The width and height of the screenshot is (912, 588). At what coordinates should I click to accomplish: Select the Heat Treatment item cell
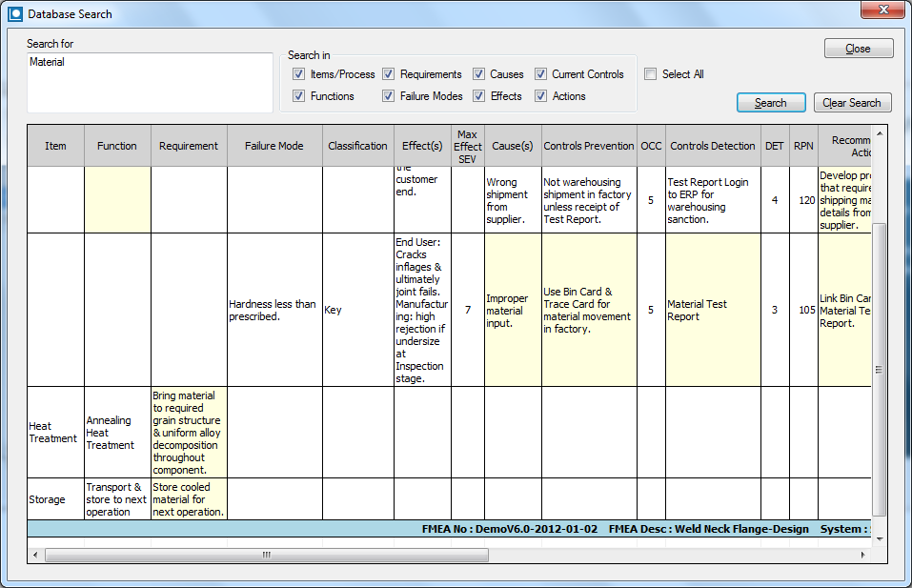point(55,433)
